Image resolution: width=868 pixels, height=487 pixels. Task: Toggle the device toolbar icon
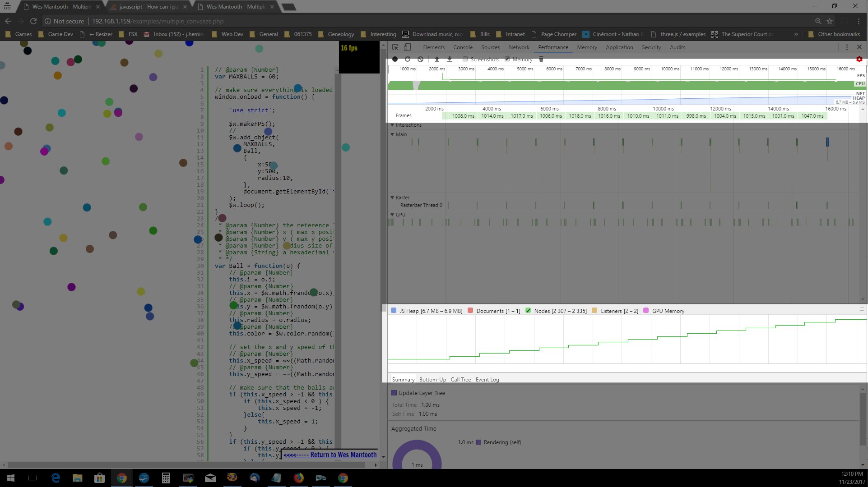tap(407, 47)
